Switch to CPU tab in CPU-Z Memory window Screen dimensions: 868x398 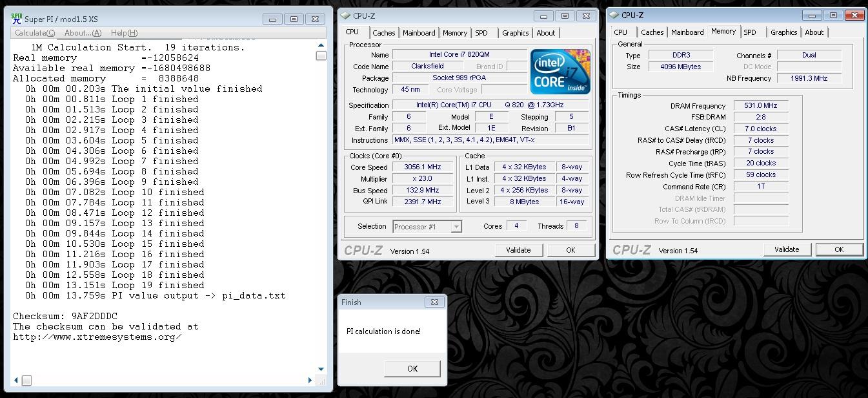(621, 32)
